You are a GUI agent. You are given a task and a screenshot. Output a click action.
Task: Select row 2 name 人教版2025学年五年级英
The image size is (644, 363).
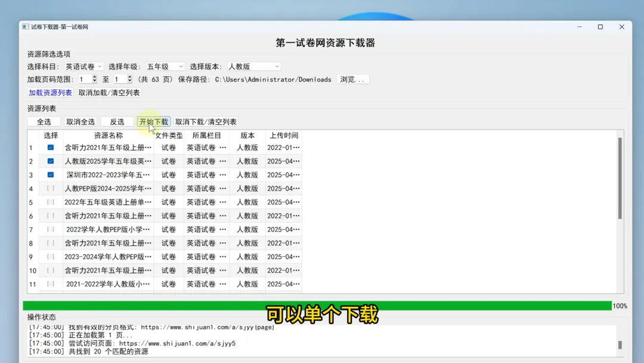[109, 161]
